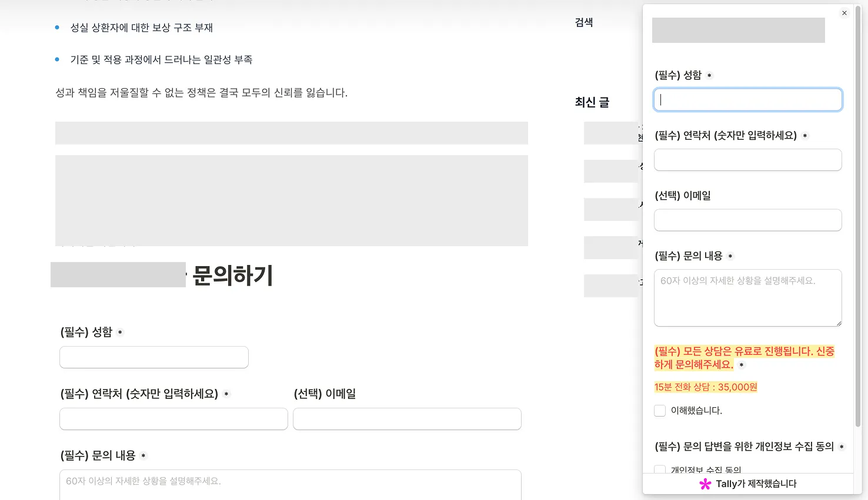Focus the 성함 field in the popup form
This screenshot has width=868, height=500.
click(x=747, y=99)
